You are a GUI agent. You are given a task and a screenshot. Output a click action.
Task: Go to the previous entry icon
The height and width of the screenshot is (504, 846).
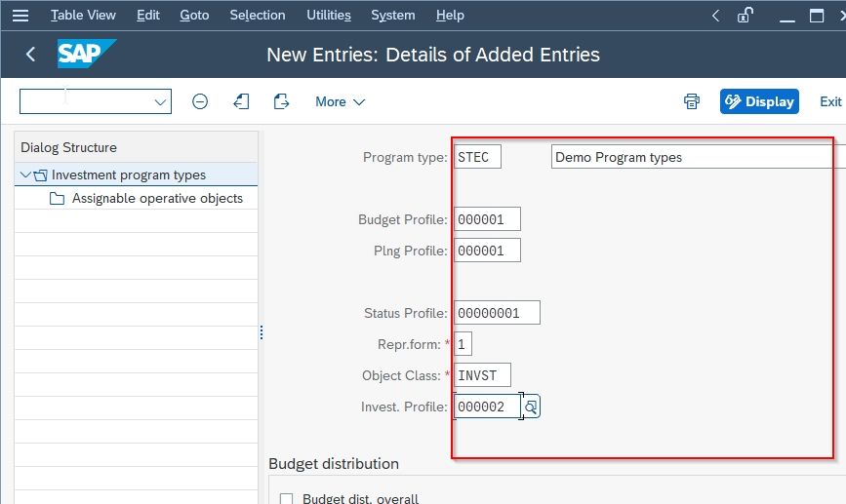click(241, 101)
